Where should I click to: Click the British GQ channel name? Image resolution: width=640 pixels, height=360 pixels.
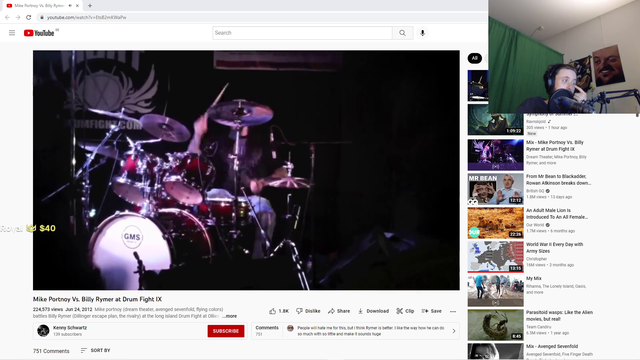(535, 191)
